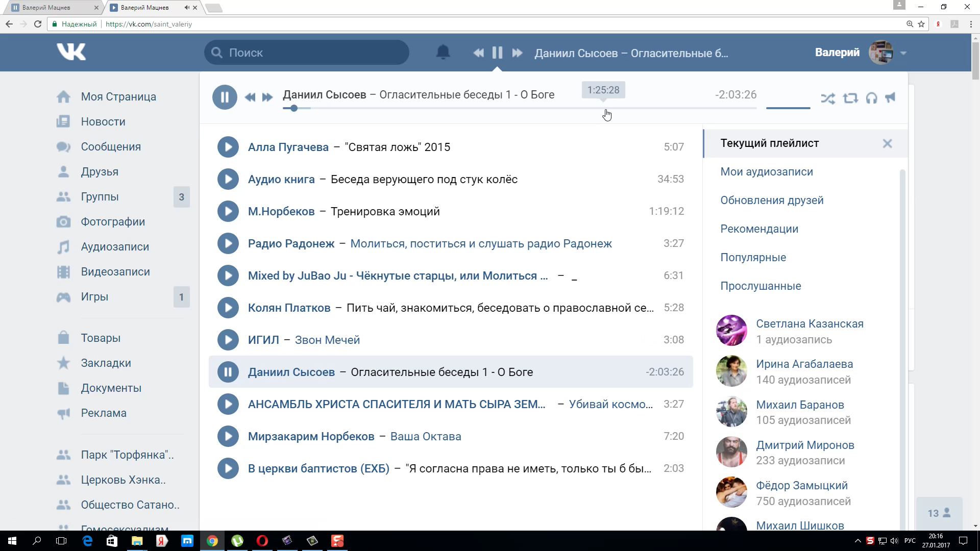Click the Церковь Хэнка group link
Image resolution: width=980 pixels, height=551 pixels.
(123, 480)
